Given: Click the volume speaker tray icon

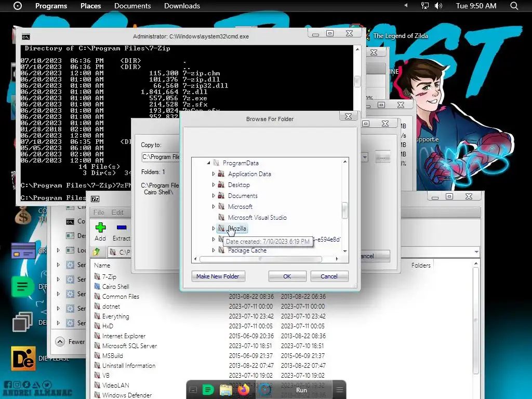Looking at the screenshot, I should point(438,6).
